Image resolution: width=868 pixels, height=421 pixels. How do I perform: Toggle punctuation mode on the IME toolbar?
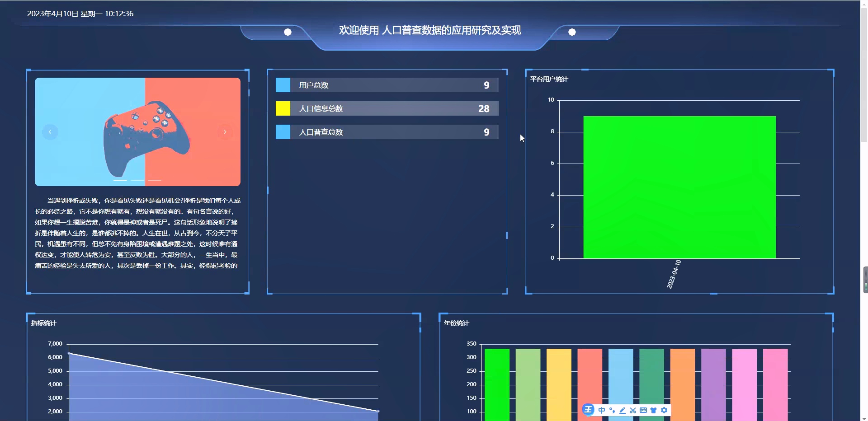(x=612, y=410)
